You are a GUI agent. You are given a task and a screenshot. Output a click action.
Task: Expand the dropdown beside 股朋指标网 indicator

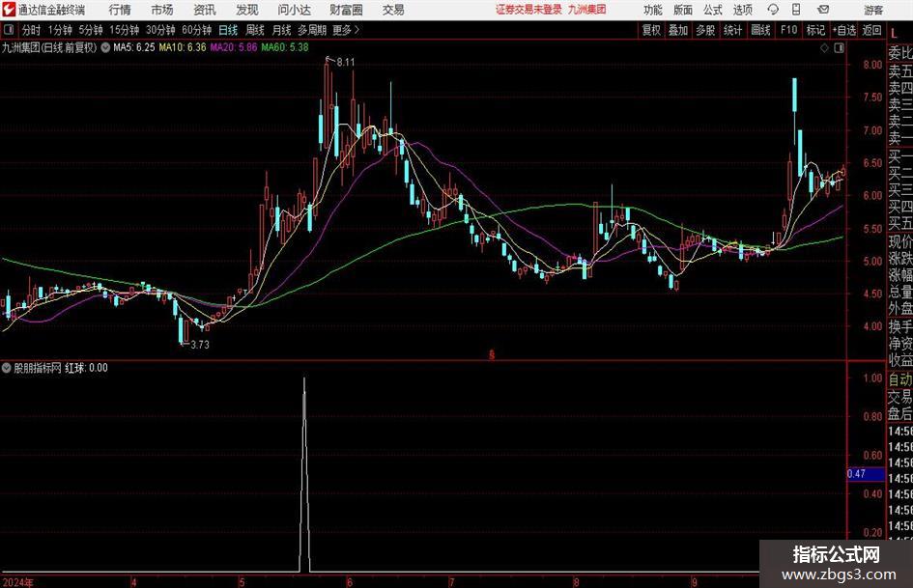pyautogui.click(x=7, y=368)
